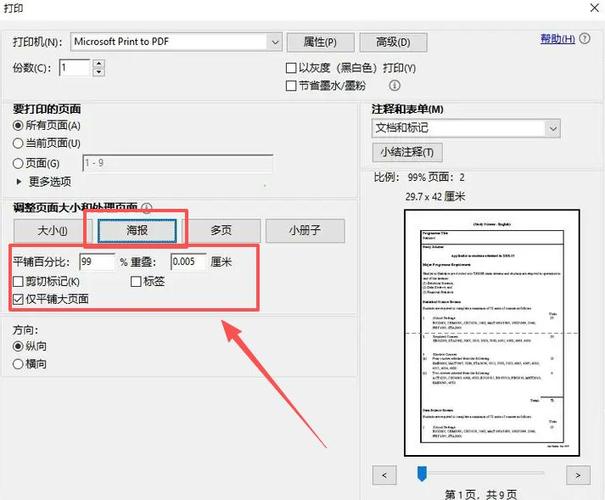Open the comments and forms dropdown
Screen dimensions: 605x500
click(x=553, y=128)
